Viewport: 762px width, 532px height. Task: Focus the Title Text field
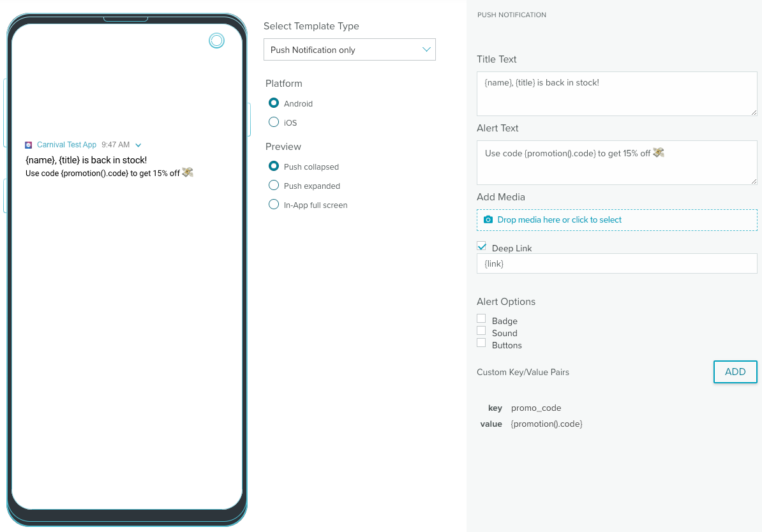[x=616, y=94]
